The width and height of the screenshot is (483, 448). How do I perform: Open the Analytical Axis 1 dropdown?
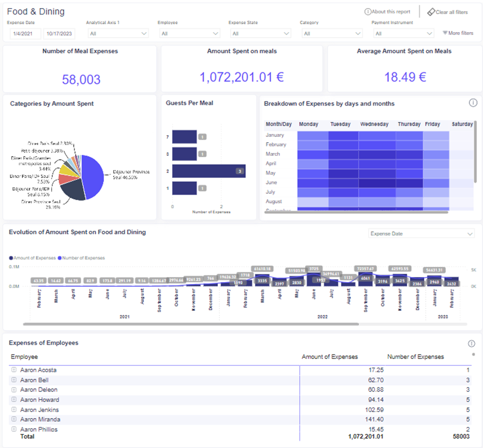[x=117, y=34]
